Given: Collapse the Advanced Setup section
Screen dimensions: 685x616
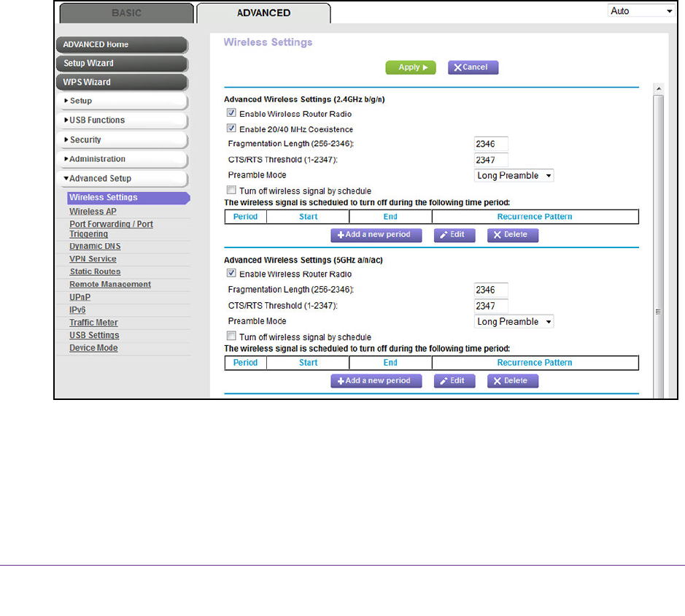Looking at the screenshot, I should (x=122, y=178).
